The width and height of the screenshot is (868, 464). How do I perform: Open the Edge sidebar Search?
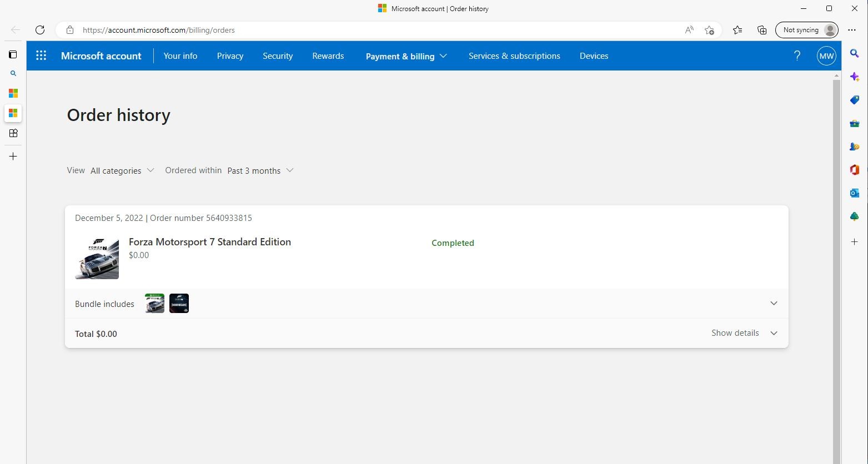(x=855, y=53)
